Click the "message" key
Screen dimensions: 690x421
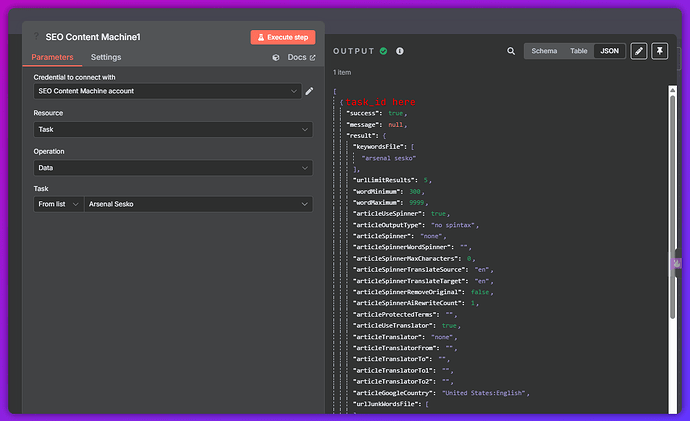[x=365, y=125]
